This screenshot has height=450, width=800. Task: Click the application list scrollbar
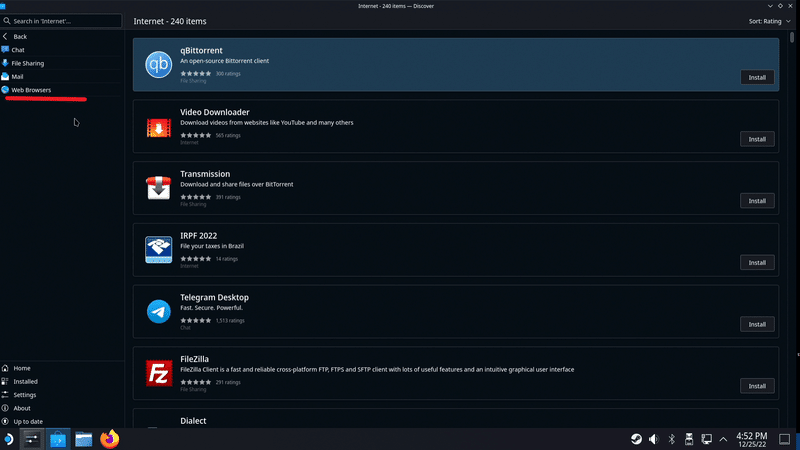792,37
